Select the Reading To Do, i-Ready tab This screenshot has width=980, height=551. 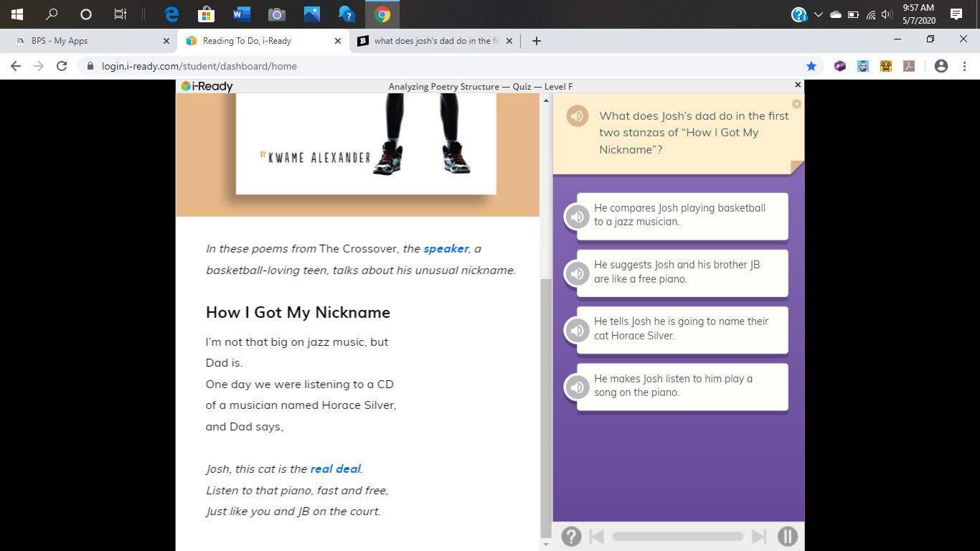click(263, 41)
